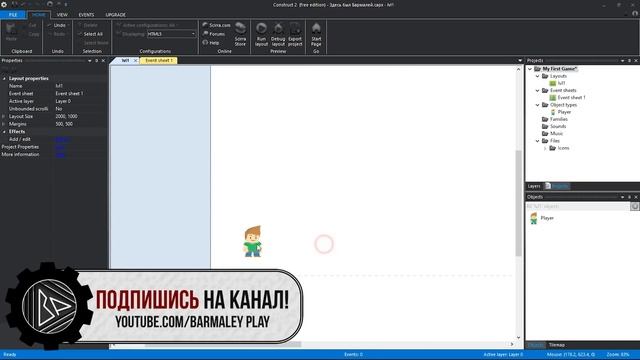Click the search icon in Objects filter
Viewport: 640px width, 360px height.
coord(634,207)
